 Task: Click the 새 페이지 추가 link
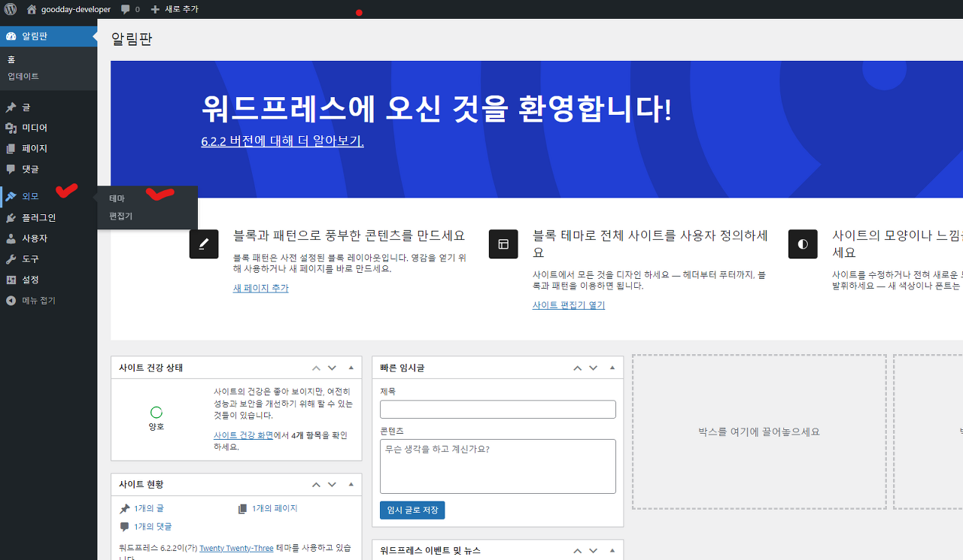click(x=260, y=289)
